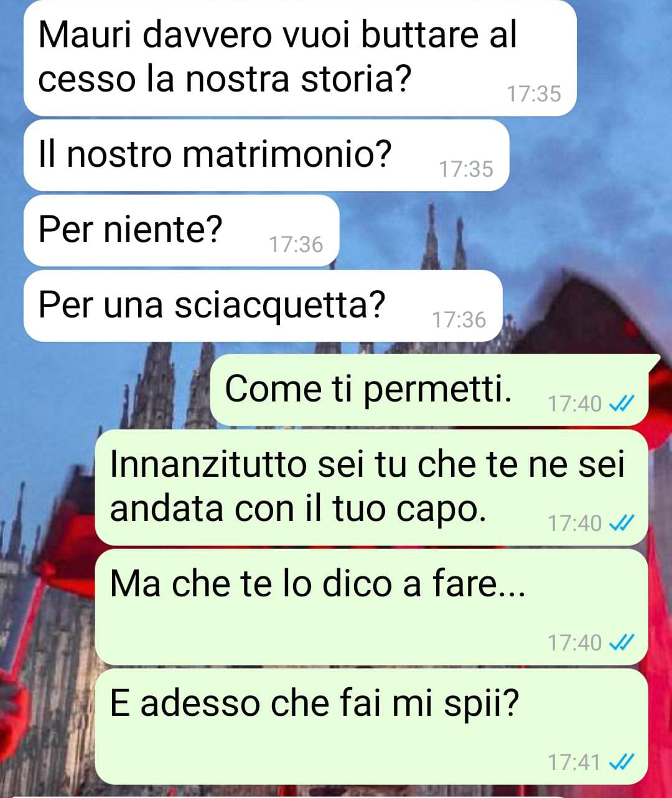Tap the 'Per una sciacquetta?' message
The image size is (672, 798).
(x=263, y=306)
